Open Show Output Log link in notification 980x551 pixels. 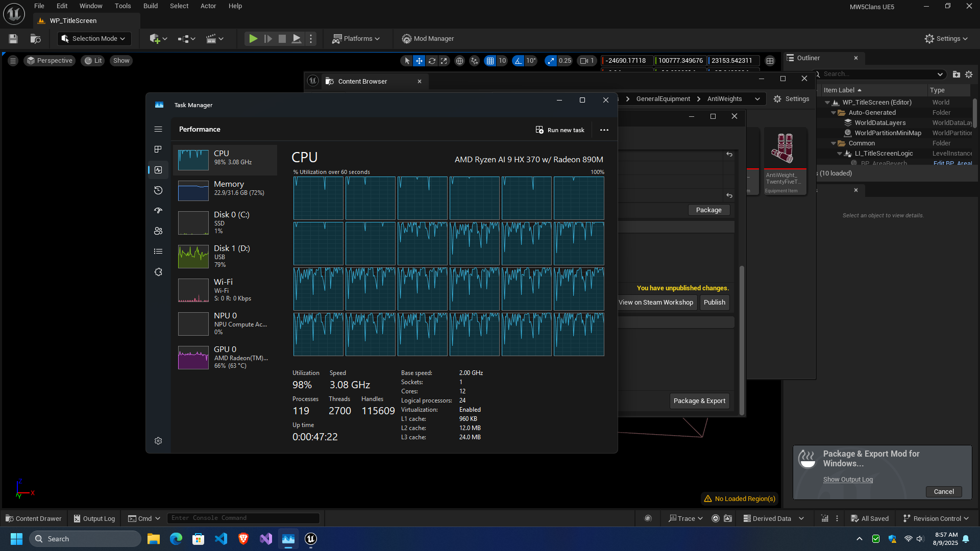coord(848,480)
